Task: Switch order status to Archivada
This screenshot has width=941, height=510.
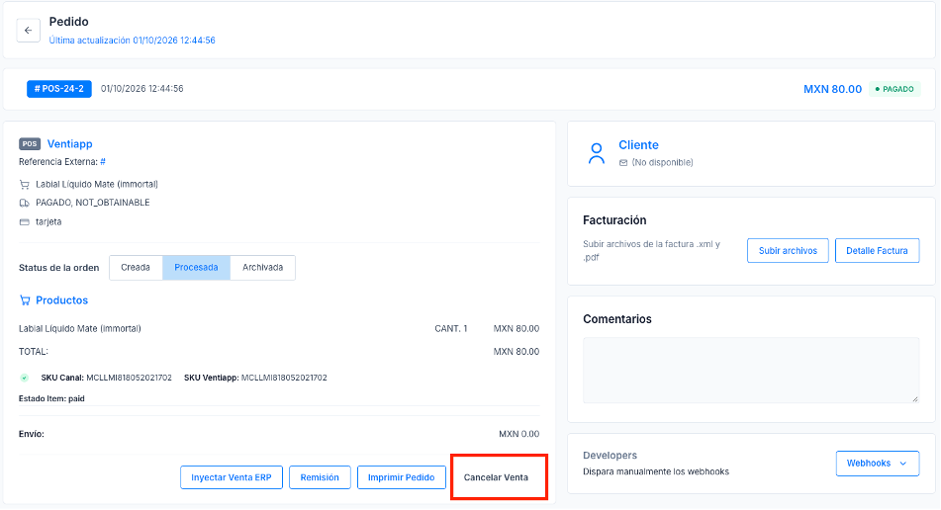Action: click(x=263, y=268)
